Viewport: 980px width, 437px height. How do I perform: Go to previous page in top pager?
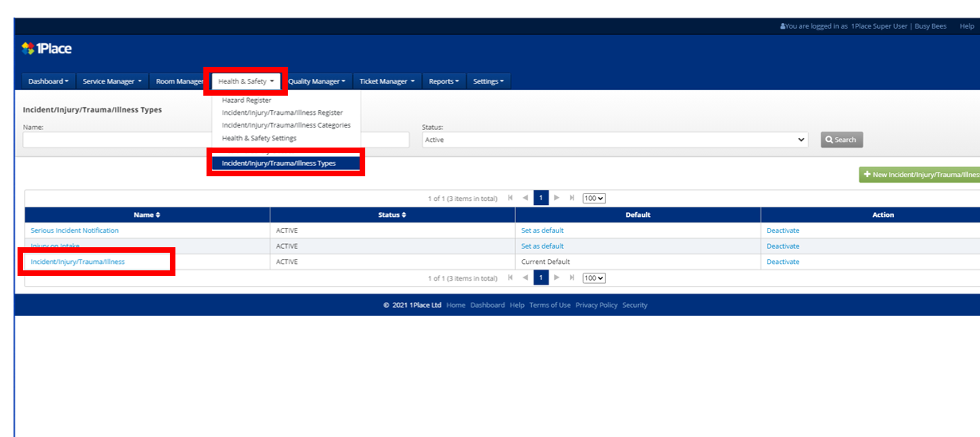[525, 197]
